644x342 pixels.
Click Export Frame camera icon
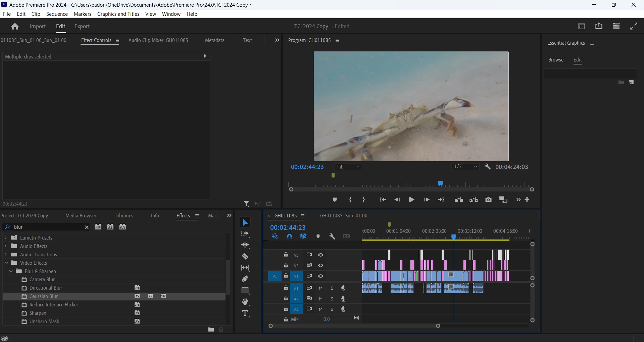tap(488, 200)
